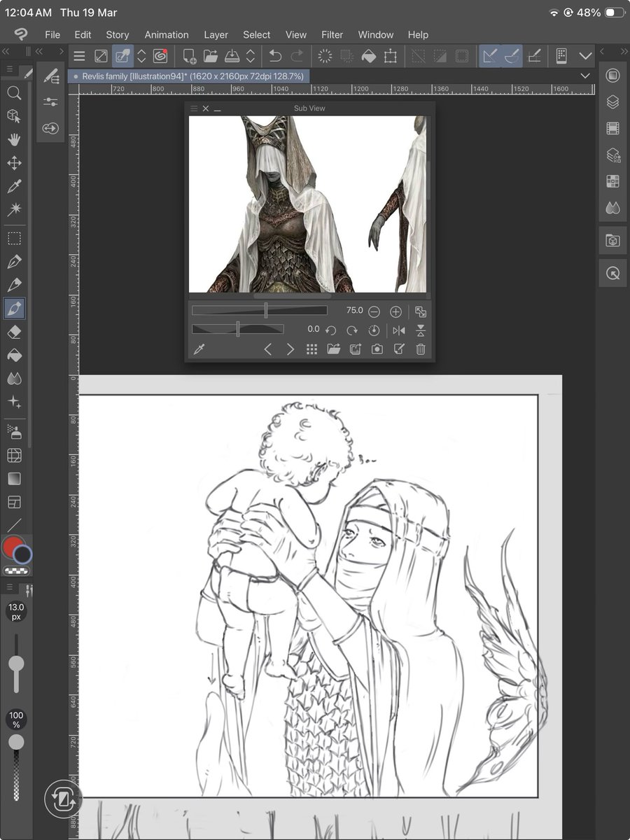This screenshot has width=630, height=840.
Task: Open the Clip Studio spiral launcher icon
Action: [x=160, y=57]
